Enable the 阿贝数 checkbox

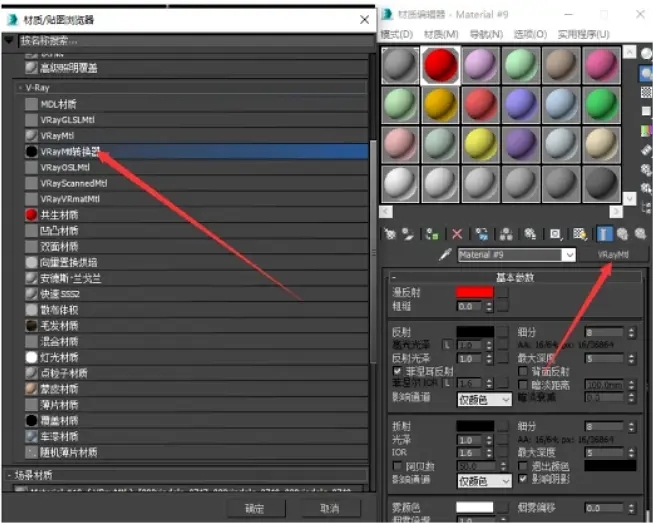397,466
